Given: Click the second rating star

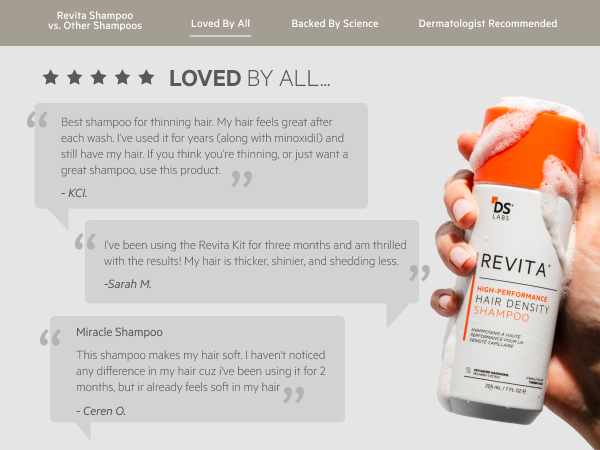Looking at the screenshot, I should click(x=75, y=77).
